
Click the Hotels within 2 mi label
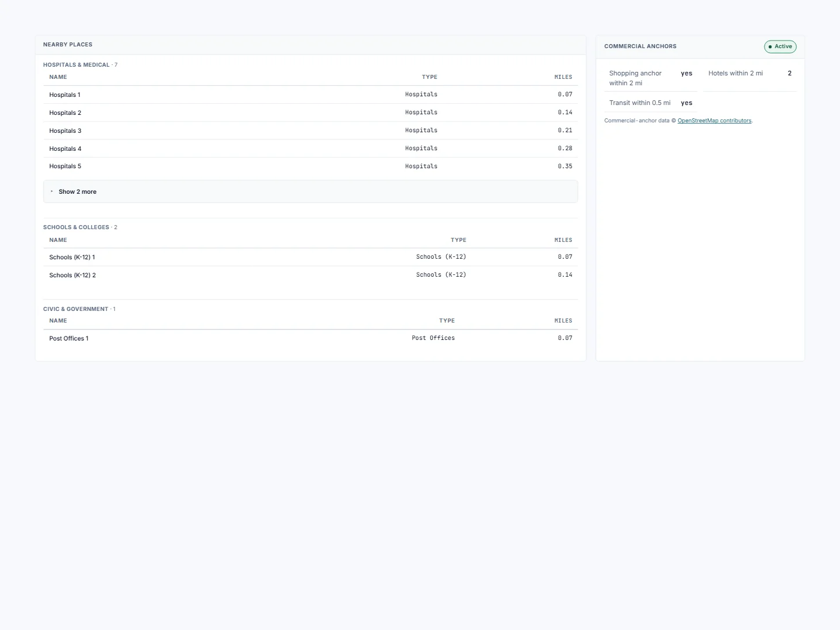(735, 73)
